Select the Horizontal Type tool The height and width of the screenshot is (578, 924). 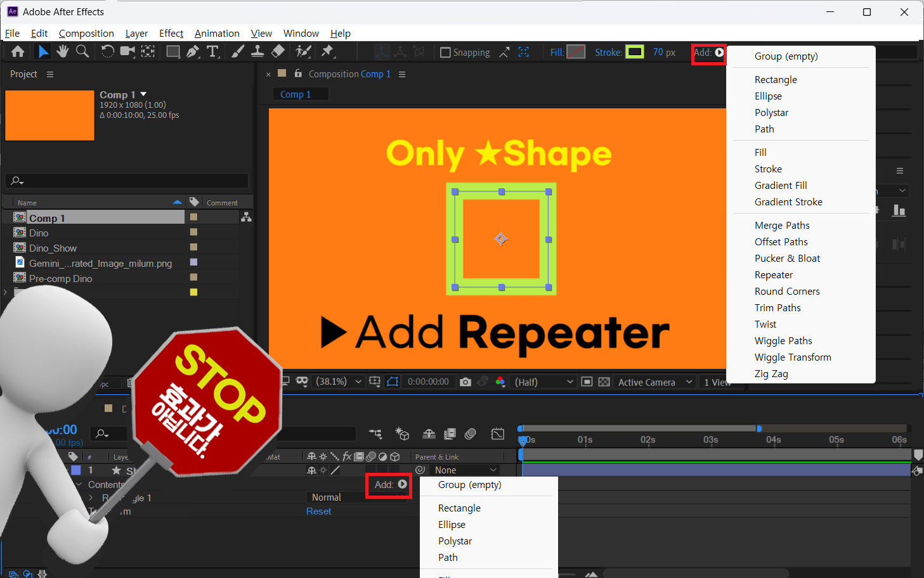pos(213,52)
